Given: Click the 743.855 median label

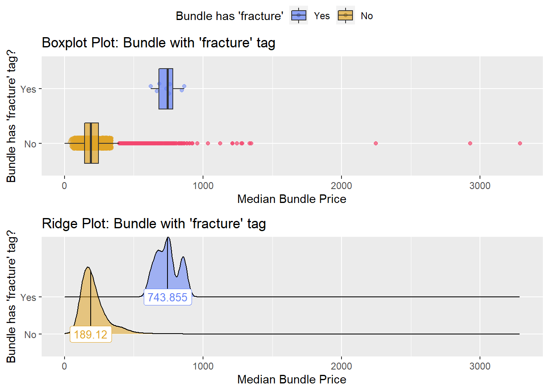Looking at the screenshot, I should pyautogui.click(x=167, y=297).
